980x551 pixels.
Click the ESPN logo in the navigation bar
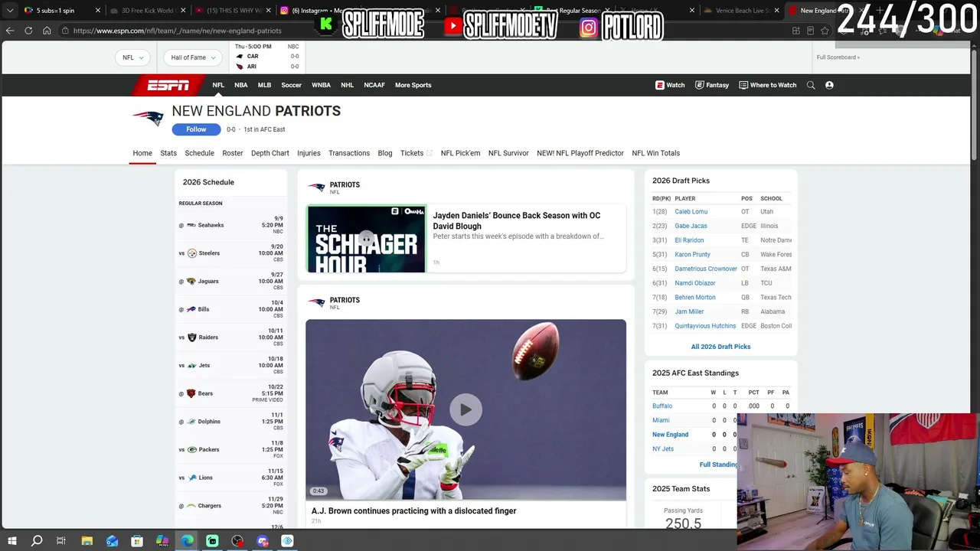[x=168, y=85]
